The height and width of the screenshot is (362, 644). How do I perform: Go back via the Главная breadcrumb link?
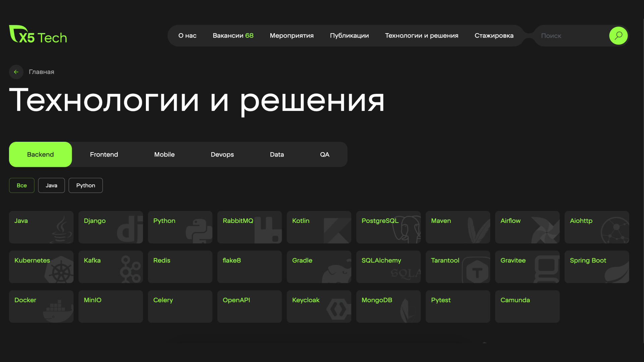click(41, 72)
